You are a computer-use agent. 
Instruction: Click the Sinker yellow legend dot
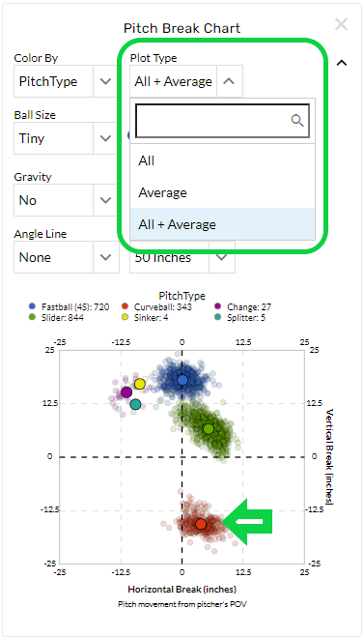125,317
